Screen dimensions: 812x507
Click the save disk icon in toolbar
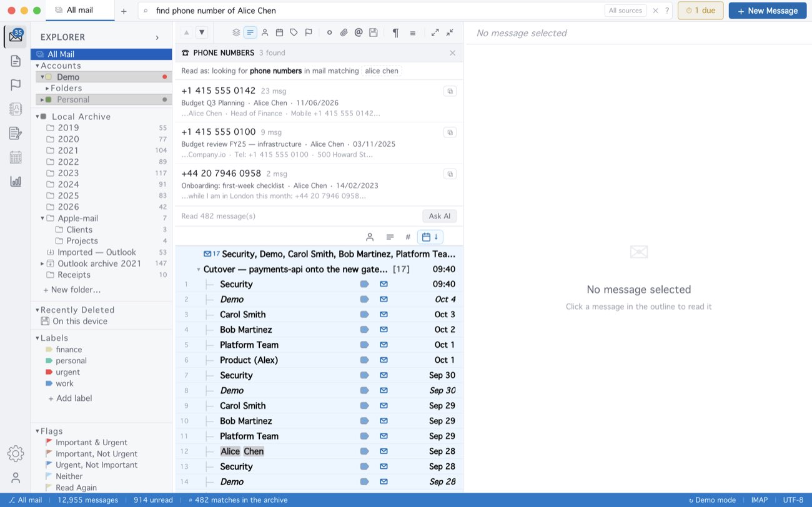point(373,33)
